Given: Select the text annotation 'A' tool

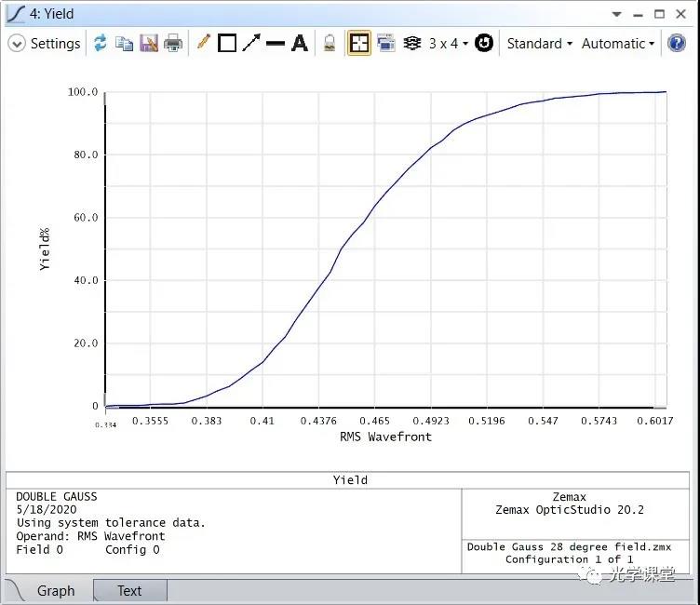Looking at the screenshot, I should click(x=300, y=44).
